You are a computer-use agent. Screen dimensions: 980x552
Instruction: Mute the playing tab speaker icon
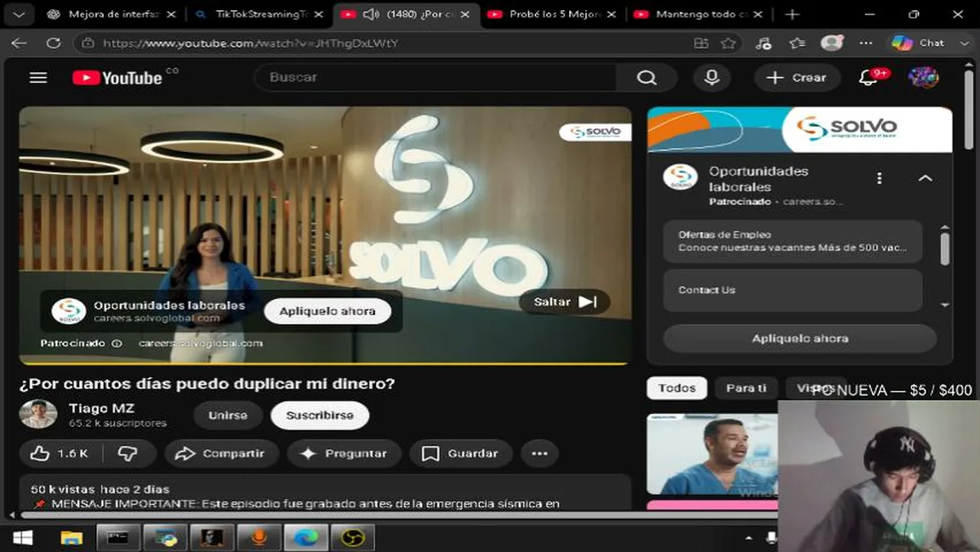(371, 15)
